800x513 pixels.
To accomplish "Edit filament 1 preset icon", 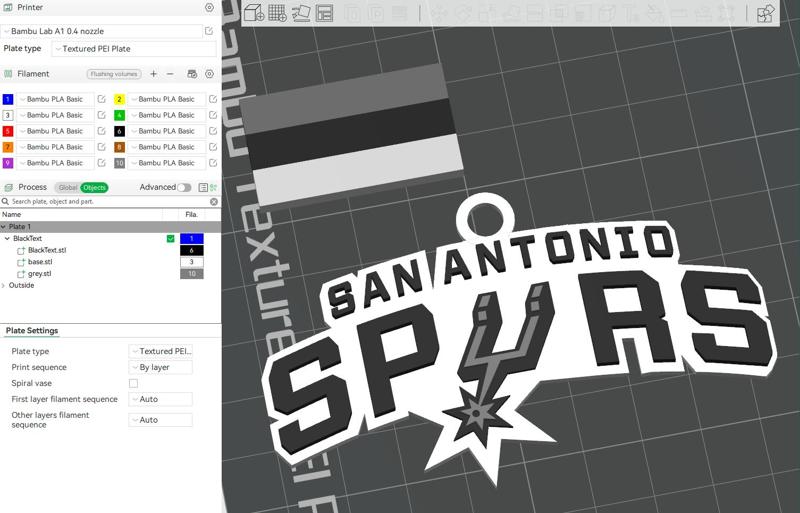I will [x=102, y=99].
